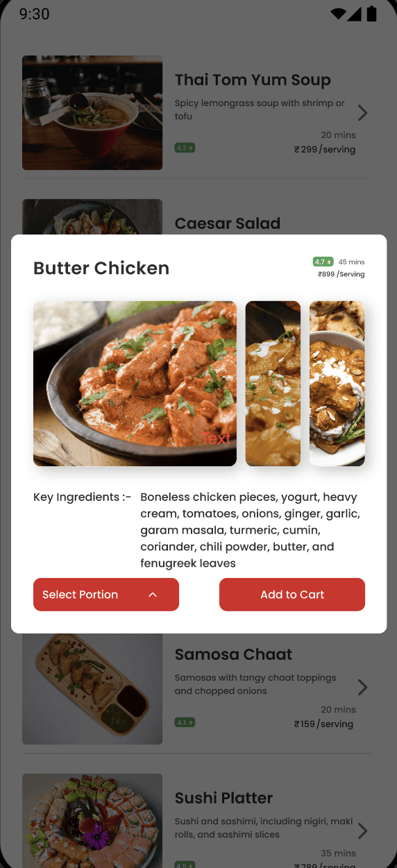Open the Samosa Chaat dish photo
Image resolution: width=397 pixels, height=868 pixels.
[92, 688]
